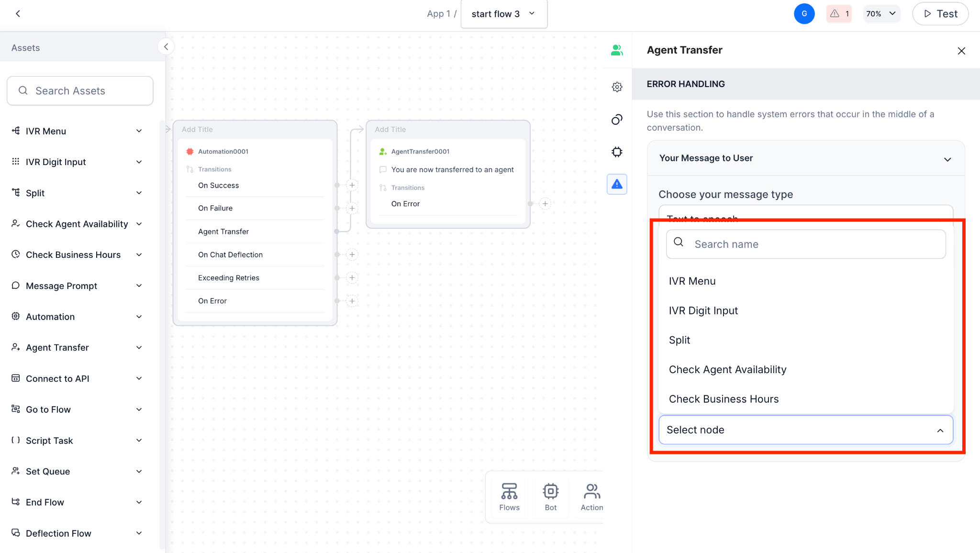This screenshot has height=553, width=980.
Task: Open the gear settings panel icon
Action: (617, 87)
